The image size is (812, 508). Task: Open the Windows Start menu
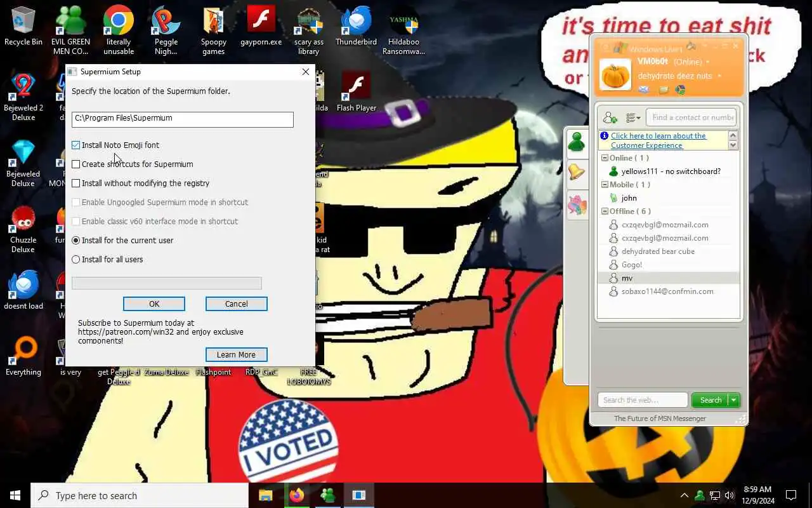click(15, 495)
